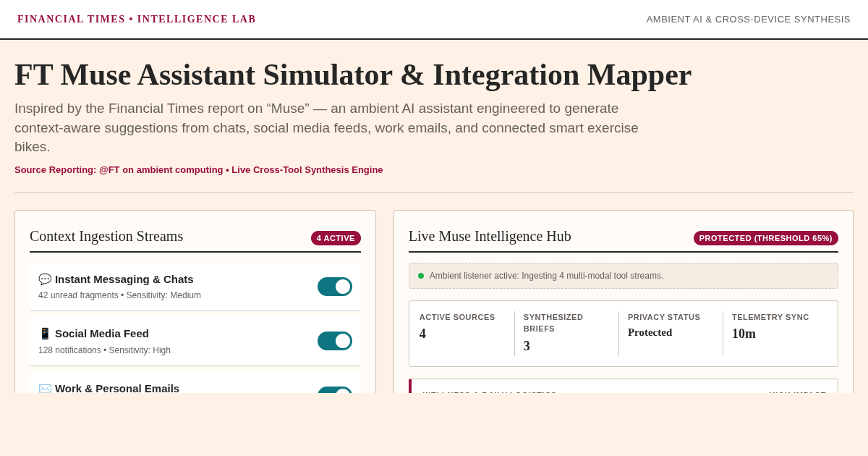
Task: Click the 4 ACTIVE badge
Action: 336,238
